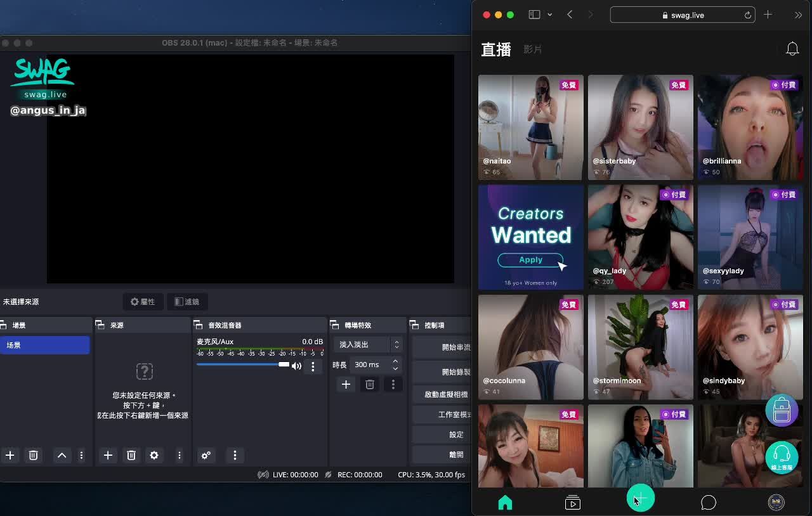Open the video playlist icon in bottom bar

pyautogui.click(x=573, y=503)
